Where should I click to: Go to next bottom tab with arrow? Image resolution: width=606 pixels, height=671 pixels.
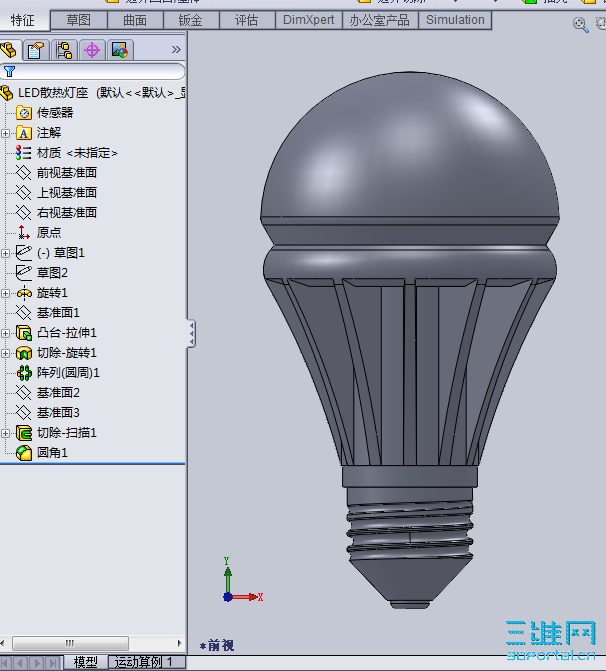click(38, 663)
